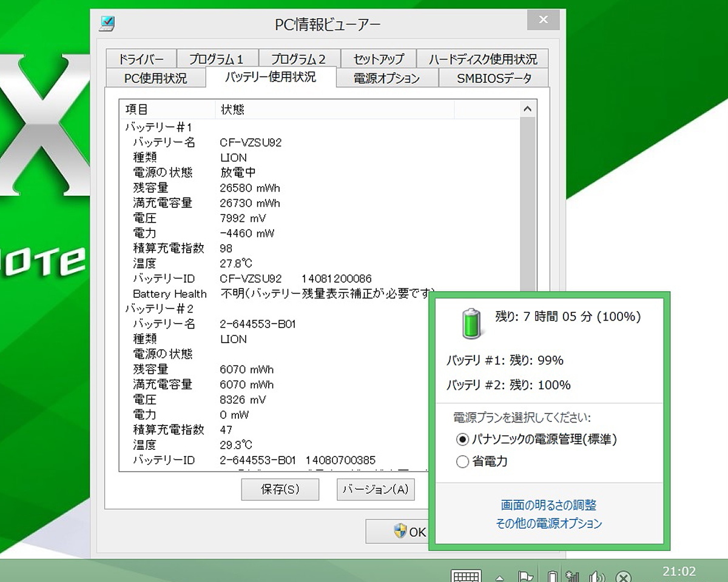Image resolution: width=728 pixels, height=582 pixels.
Task: Select the 放電中 power state value
Action: coord(238,173)
